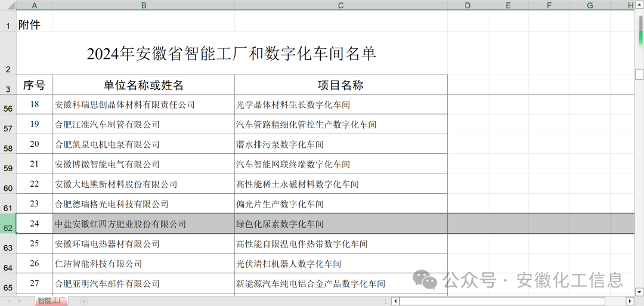This screenshot has height=306, width=644.
Task: Select row 63 header
Action: click(x=8, y=244)
